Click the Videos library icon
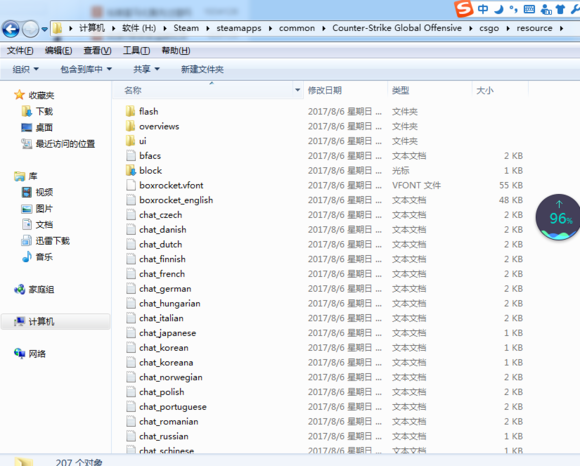580x466 pixels. click(x=27, y=192)
